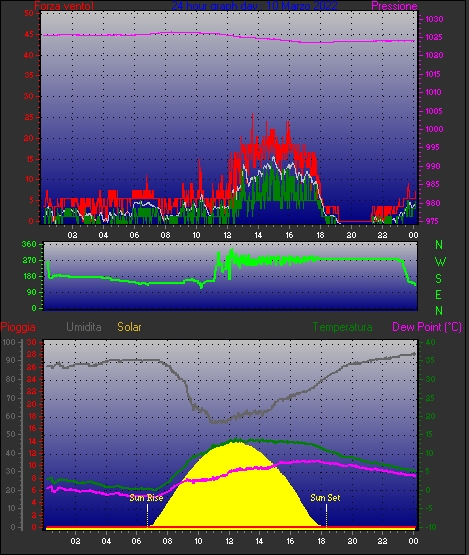Screen dimensions: 469x555
Task: Click the Forza vento axis title
Action: 64,6
